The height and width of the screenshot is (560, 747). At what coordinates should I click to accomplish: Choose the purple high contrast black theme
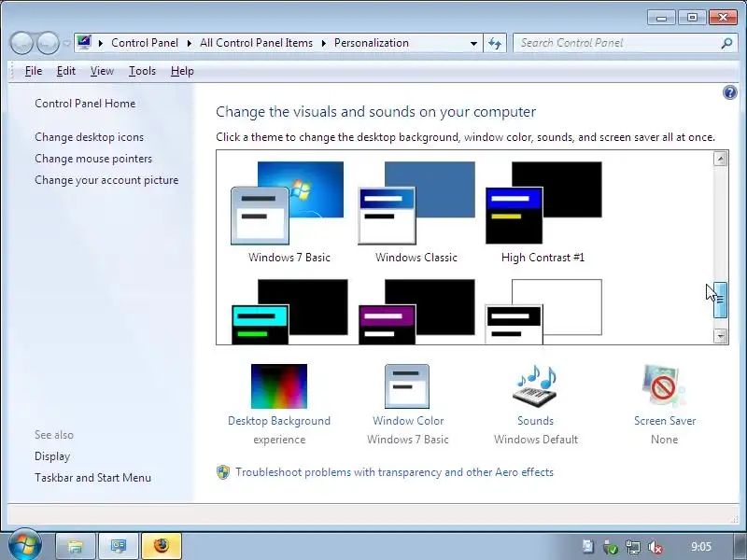click(x=416, y=312)
